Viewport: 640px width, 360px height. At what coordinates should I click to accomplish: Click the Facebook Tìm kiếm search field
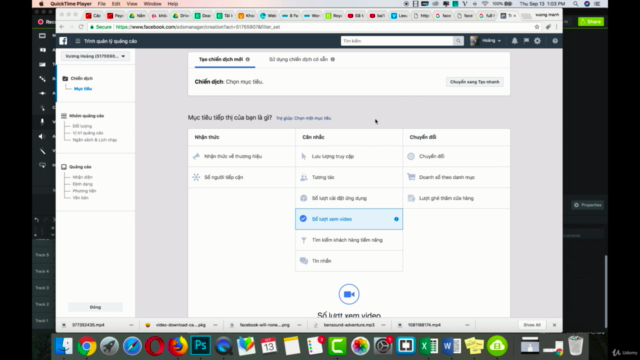tap(397, 41)
